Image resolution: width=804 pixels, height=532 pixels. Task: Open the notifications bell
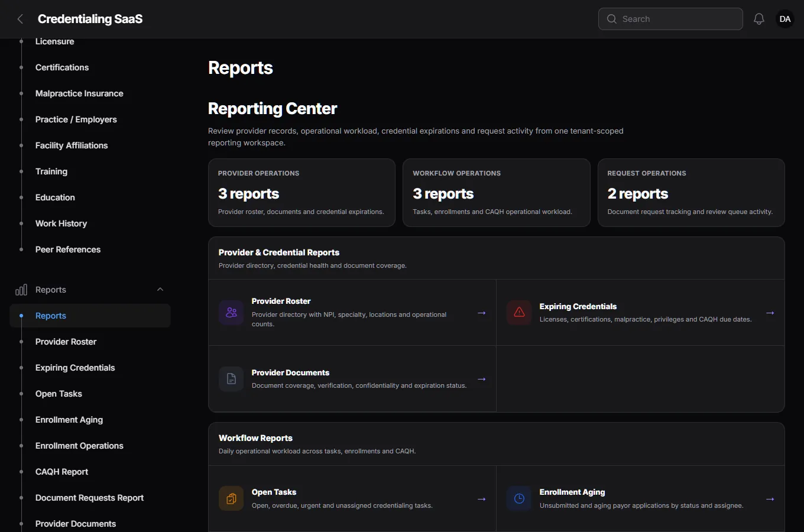(x=759, y=19)
